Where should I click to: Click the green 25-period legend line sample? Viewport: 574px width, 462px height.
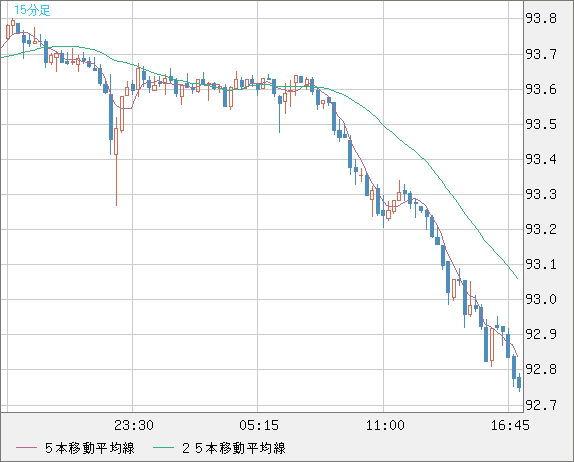pyautogui.click(x=163, y=448)
